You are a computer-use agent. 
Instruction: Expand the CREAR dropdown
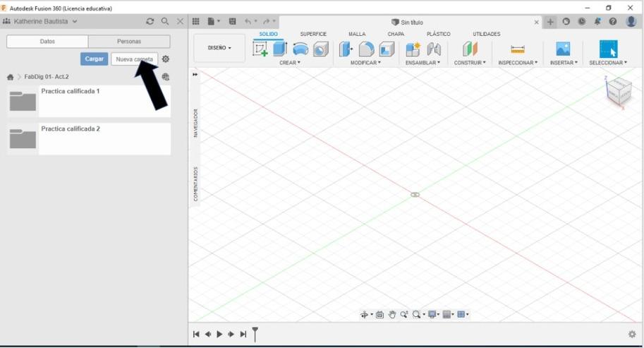click(290, 63)
